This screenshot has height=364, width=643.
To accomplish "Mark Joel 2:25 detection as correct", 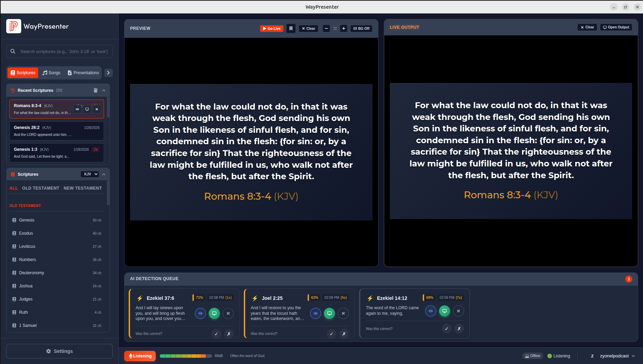I will coord(331,333).
